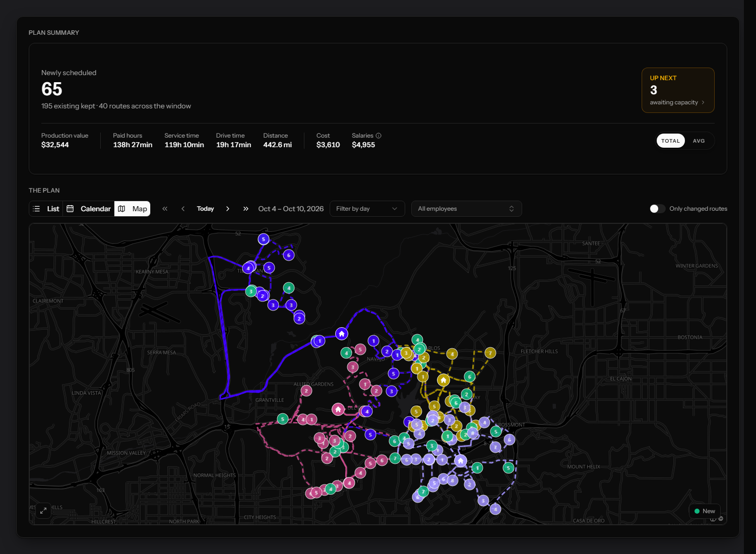Expand Up Next awaiting capacity card
The image size is (756, 554).
coord(678,90)
